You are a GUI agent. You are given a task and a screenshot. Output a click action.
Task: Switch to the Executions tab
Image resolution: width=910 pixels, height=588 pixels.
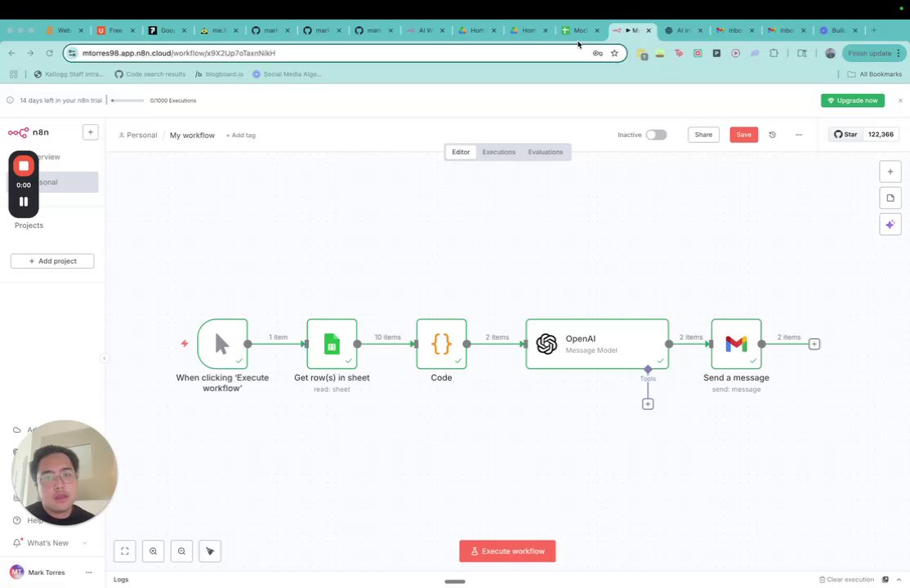click(x=498, y=152)
